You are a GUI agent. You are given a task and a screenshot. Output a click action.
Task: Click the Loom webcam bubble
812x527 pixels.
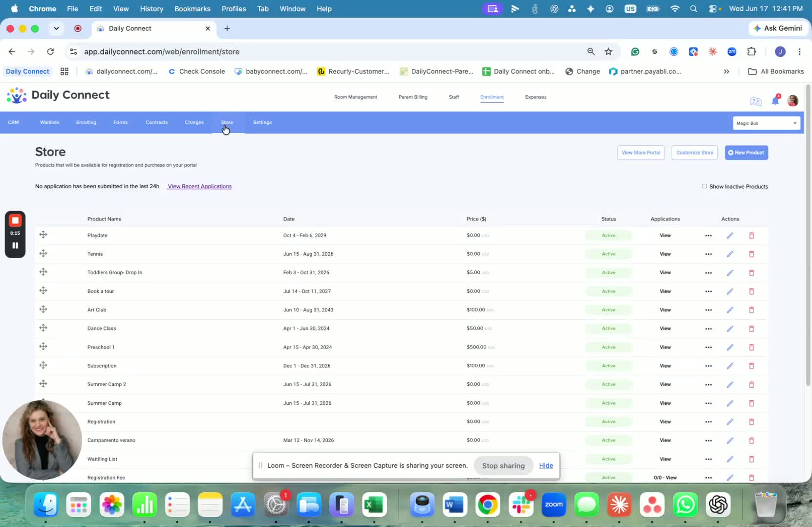(x=42, y=440)
